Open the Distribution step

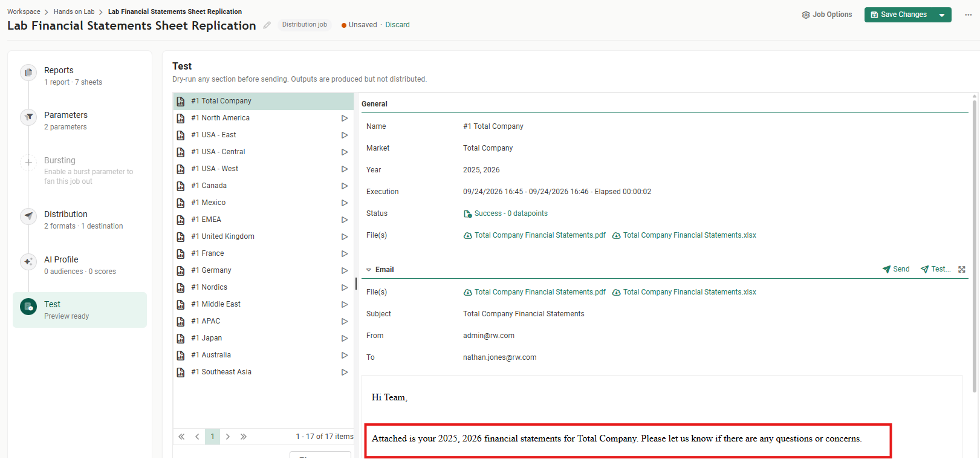(80, 220)
